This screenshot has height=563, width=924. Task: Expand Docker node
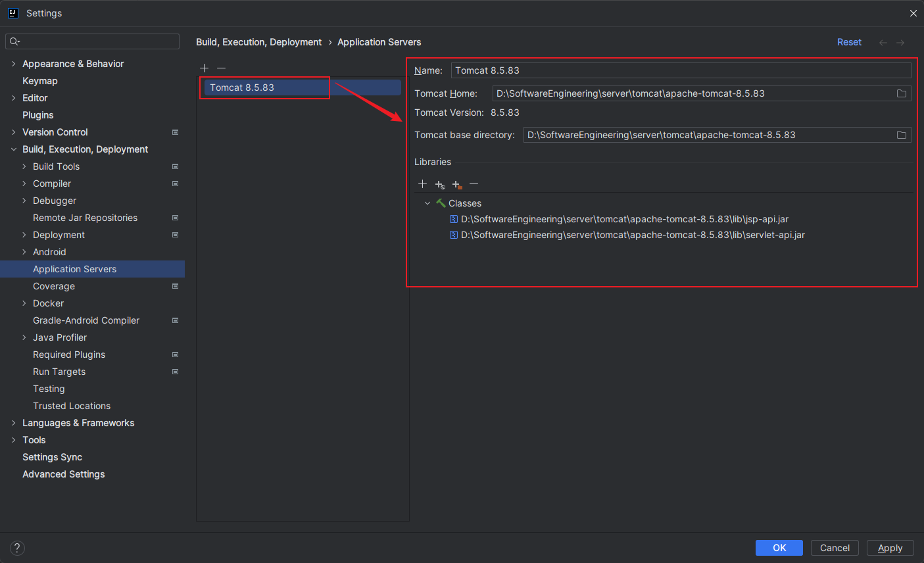[24, 303]
